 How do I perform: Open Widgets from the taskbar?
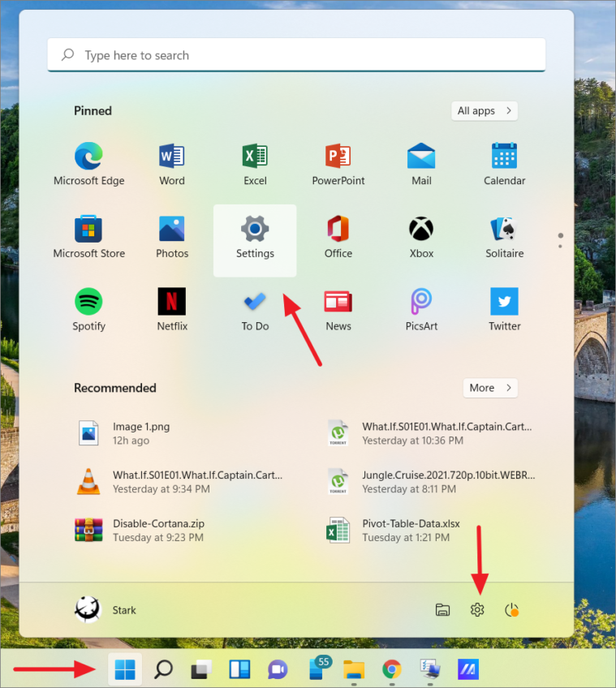(239, 669)
